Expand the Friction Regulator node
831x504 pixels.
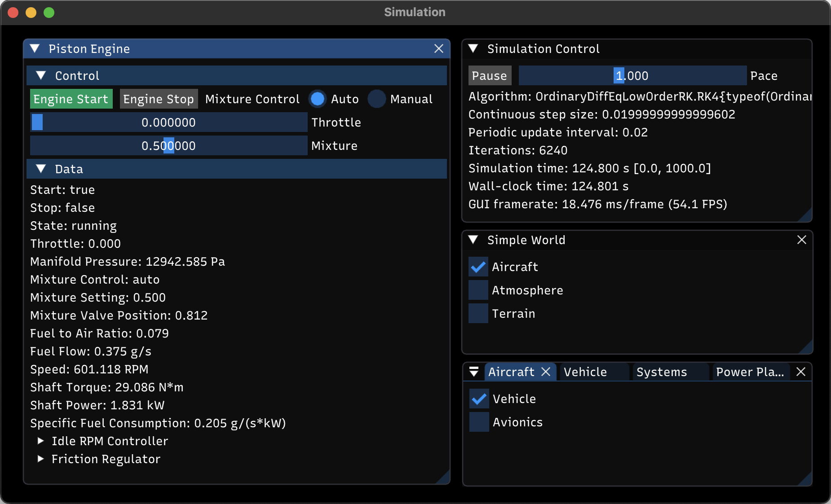(41, 459)
